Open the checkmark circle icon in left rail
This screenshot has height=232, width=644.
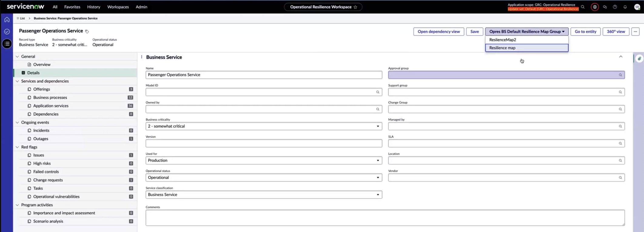pyautogui.click(x=7, y=31)
